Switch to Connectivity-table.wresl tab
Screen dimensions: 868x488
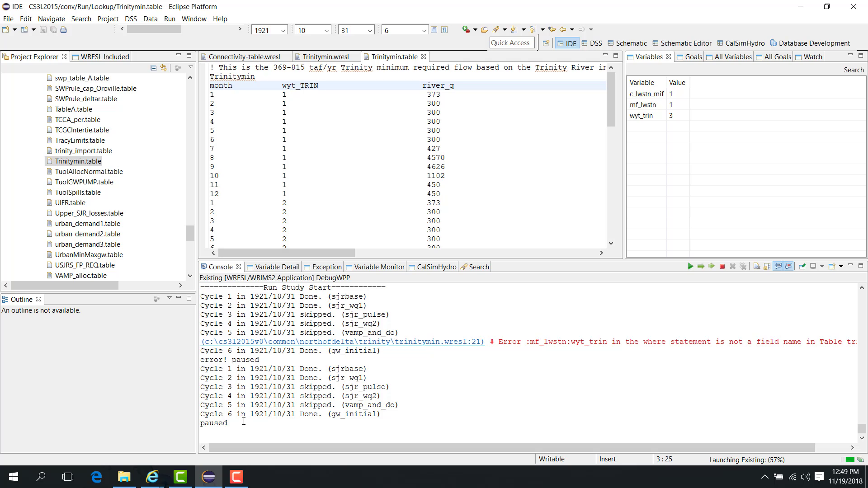(244, 57)
